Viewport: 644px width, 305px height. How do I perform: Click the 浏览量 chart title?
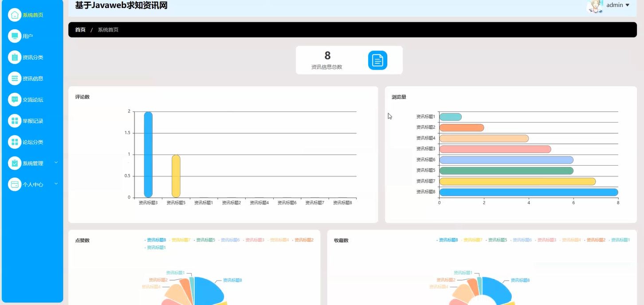point(399,97)
